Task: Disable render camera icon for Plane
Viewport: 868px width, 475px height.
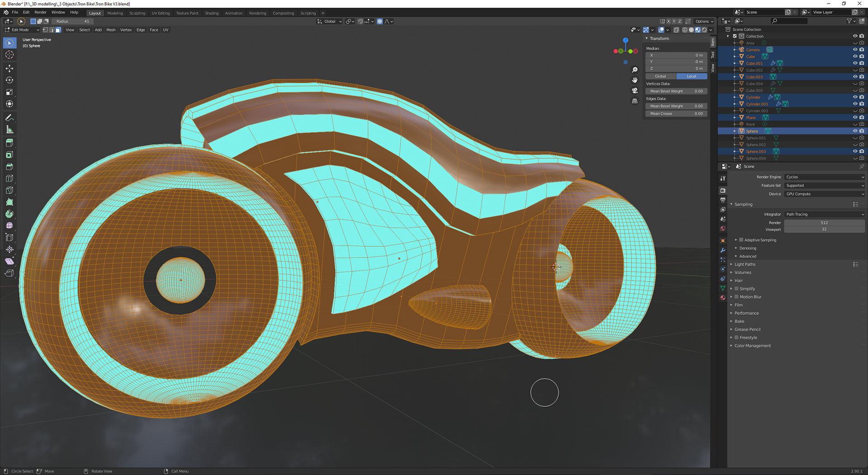Action: [x=862, y=118]
